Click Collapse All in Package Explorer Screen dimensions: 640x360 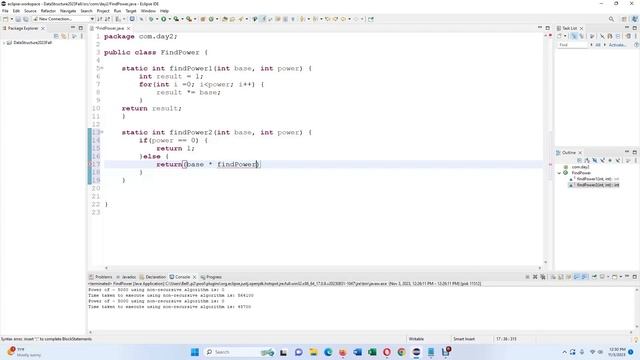56,36
